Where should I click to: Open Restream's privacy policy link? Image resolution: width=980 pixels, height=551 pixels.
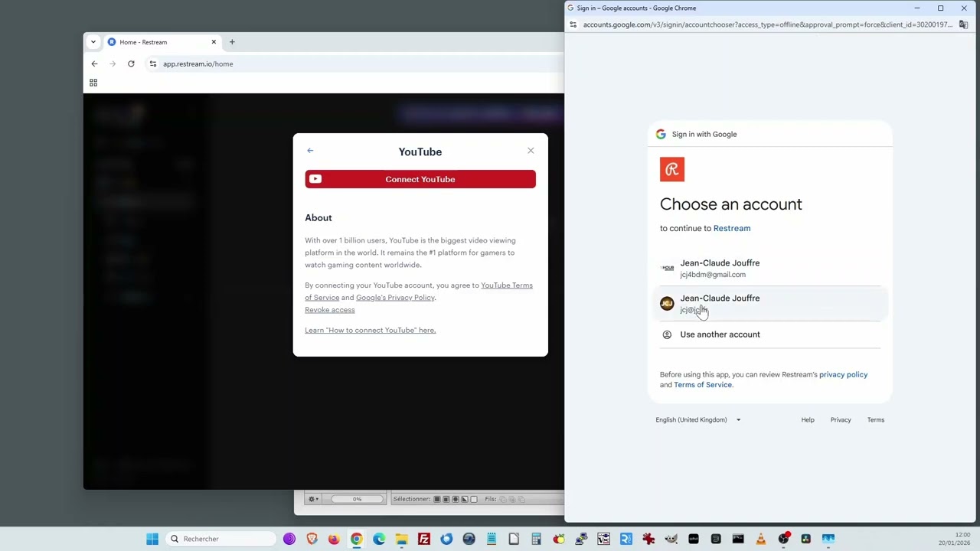tap(843, 375)
